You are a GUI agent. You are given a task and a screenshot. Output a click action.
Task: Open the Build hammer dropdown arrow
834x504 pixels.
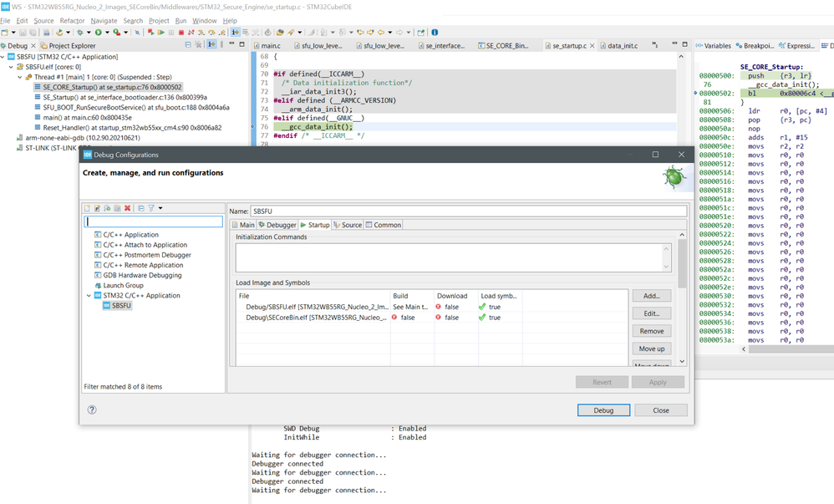click(x=68, y=33)
